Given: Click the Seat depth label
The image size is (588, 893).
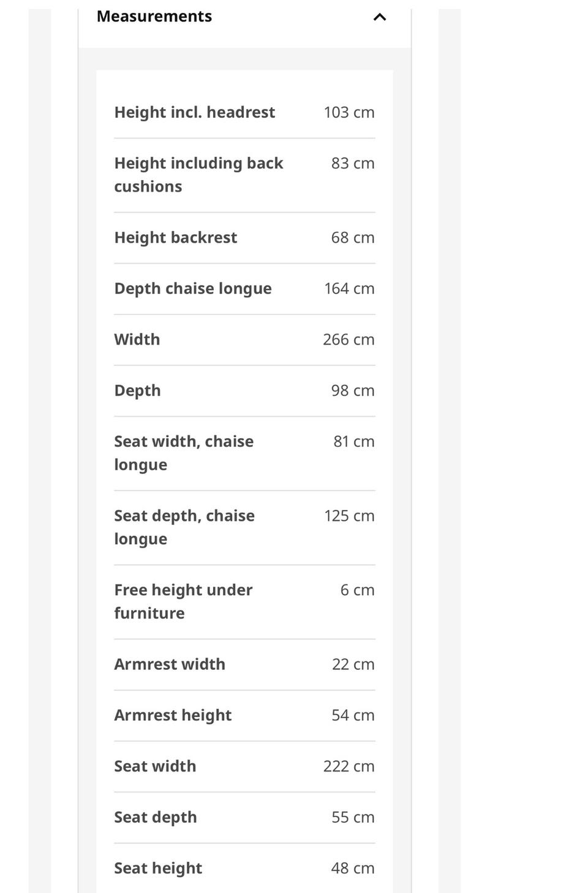Looking at the screenshot, I should point(156,818).
